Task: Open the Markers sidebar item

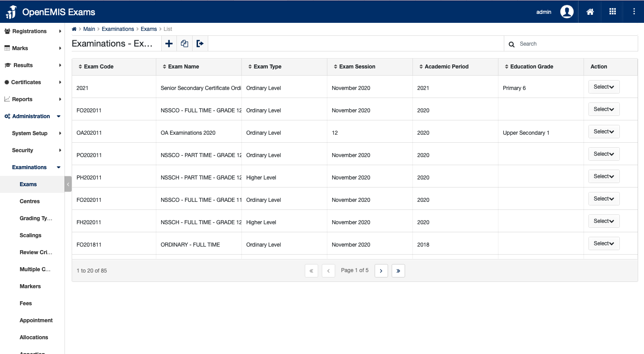Action: (32, 286)
